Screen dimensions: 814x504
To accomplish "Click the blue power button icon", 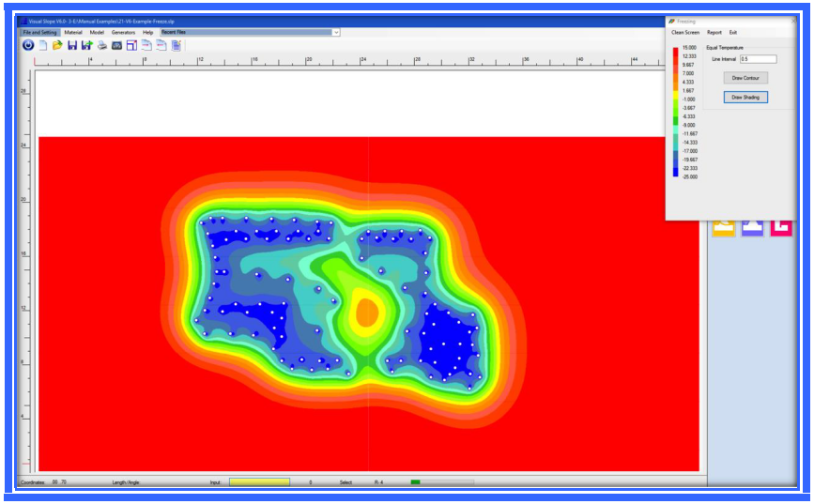I will 27,44.
